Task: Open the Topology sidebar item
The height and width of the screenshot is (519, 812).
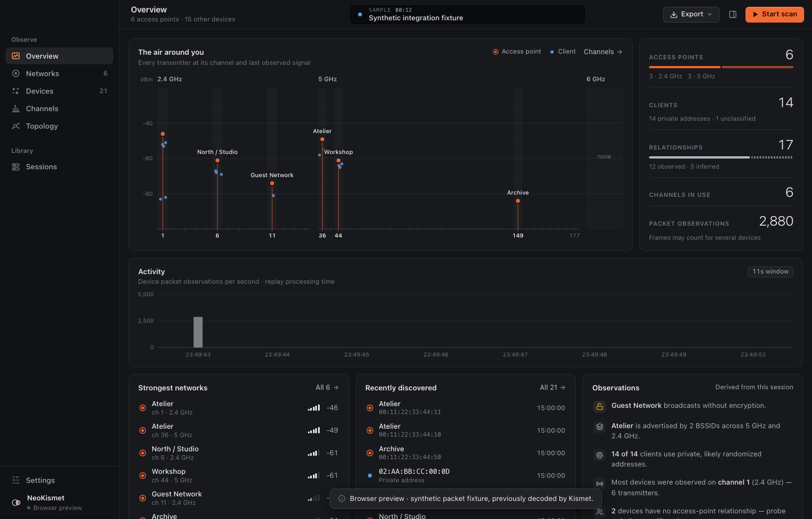Action: (x=59, y=126)
